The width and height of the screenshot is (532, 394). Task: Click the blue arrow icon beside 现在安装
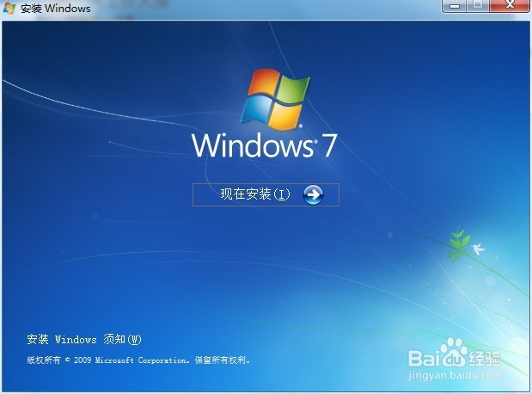pos(313,194)
